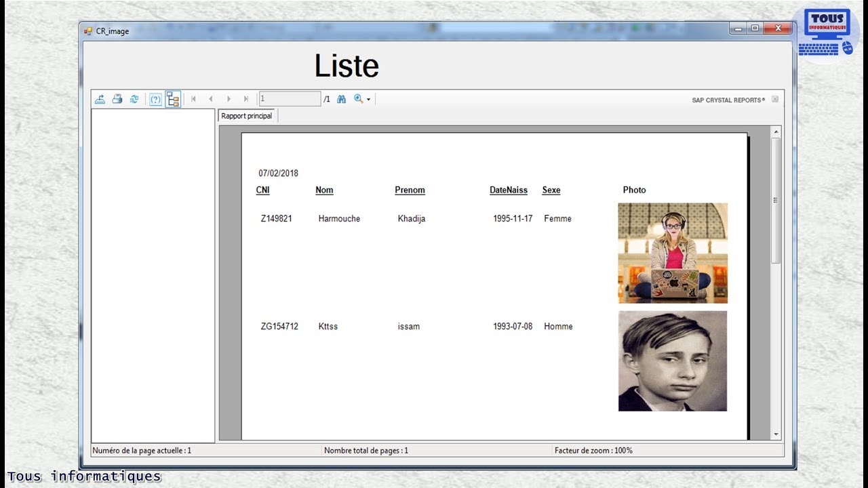
Task: Click the name Kttss
Action: click(328, 326)
